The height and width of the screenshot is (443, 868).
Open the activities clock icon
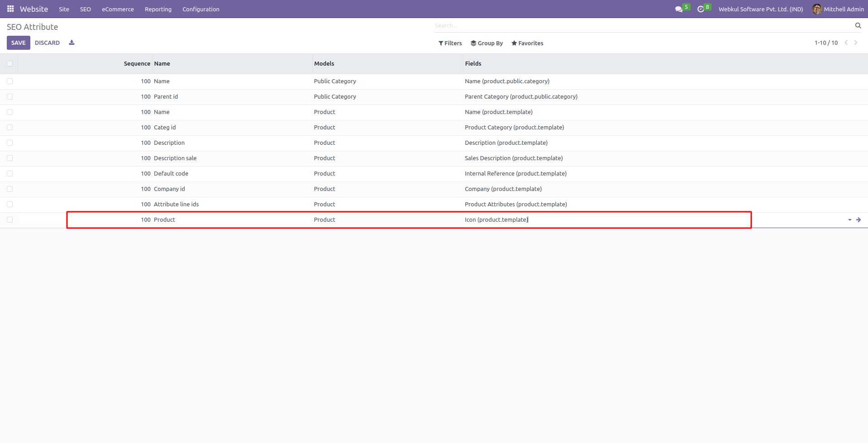(701, 9)
